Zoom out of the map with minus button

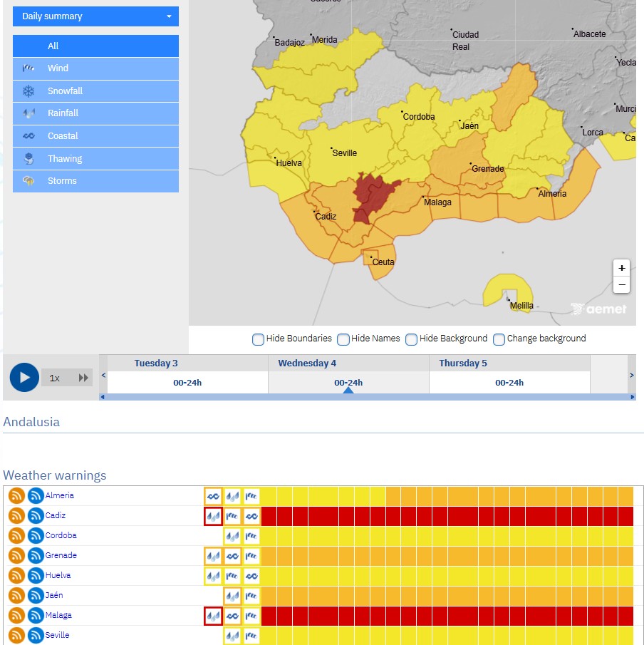[x=622, y=284]
